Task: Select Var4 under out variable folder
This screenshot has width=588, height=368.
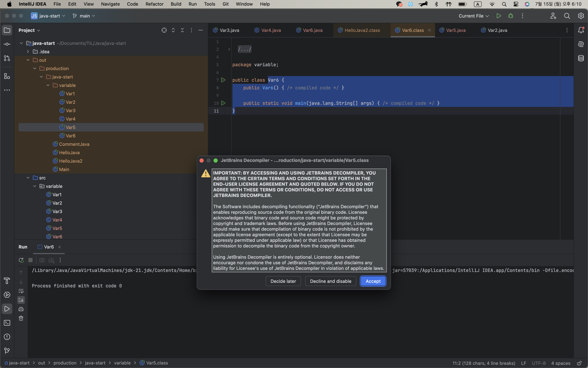Action: click(x=111, y=119)
